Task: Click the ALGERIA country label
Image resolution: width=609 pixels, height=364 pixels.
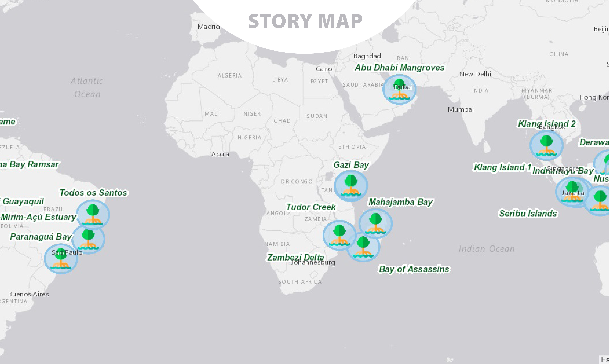Action: point(230,76)
